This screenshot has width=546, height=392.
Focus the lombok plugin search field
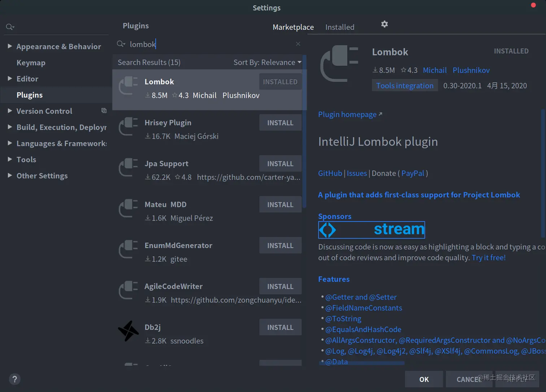coord(209,44)
